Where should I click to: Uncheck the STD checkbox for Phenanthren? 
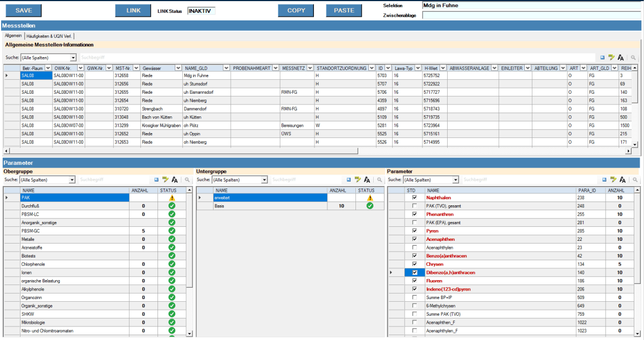tap(414, 214)
